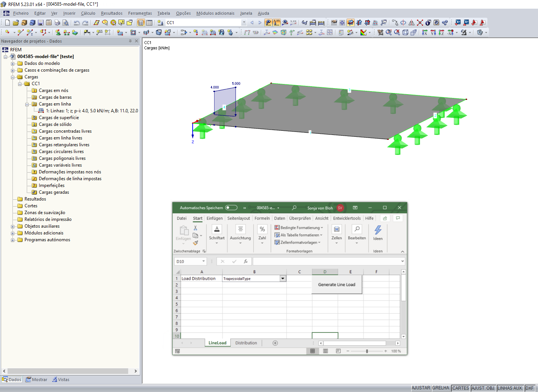Open the Cálculo menu
538x392 pixels.
[x=88, y=13]
